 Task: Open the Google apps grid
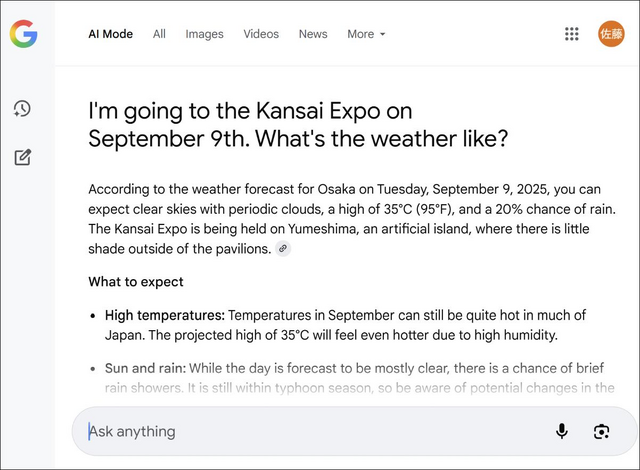point(571,34)
